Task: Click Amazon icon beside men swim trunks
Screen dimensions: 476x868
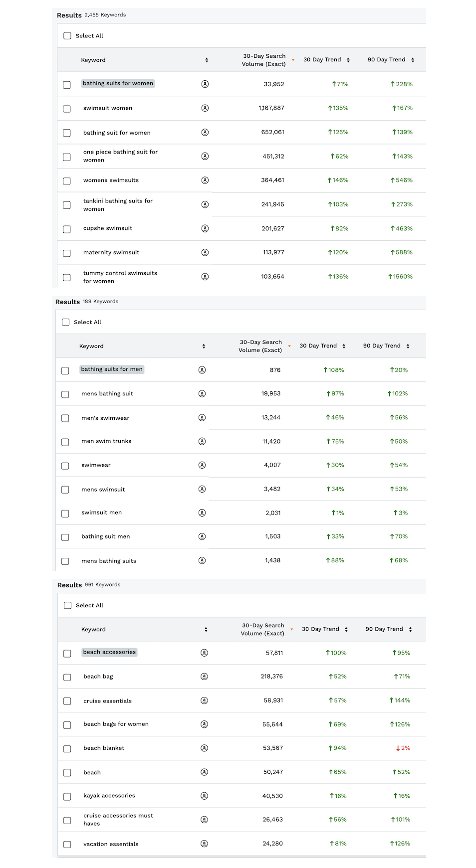Action: pos(202,441)
